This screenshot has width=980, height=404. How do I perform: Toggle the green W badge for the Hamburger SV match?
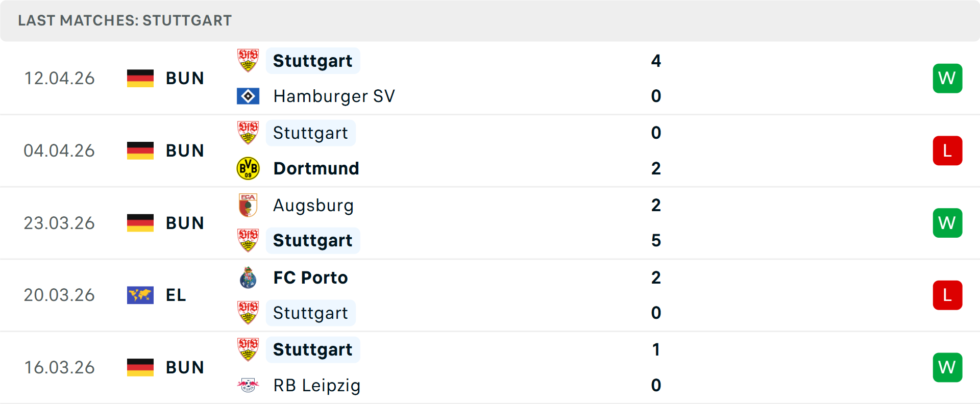(947, 78)
